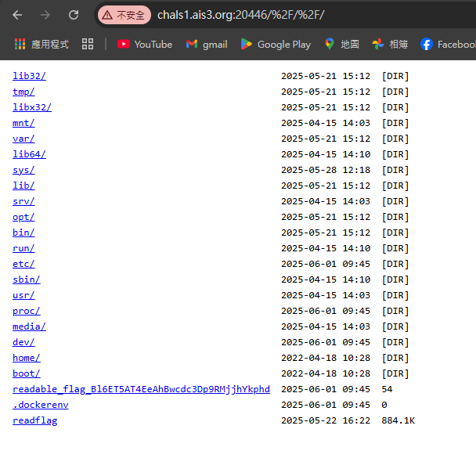Open the media/ directory link
The image size is (476, 476).
coord(29,326)
